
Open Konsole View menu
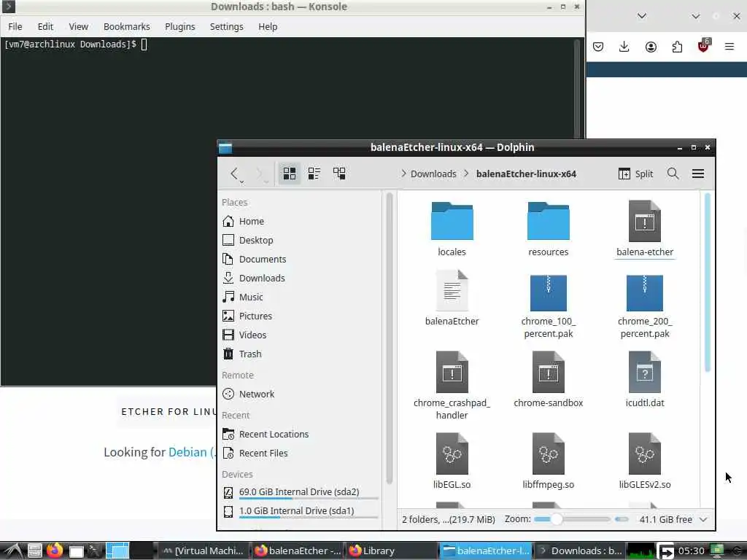[x=78, y=27]
